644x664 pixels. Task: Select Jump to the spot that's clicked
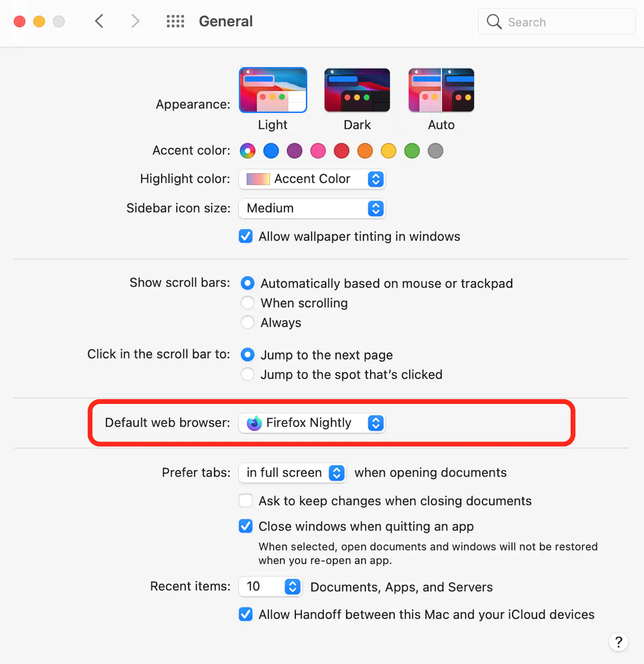(248, 374)
